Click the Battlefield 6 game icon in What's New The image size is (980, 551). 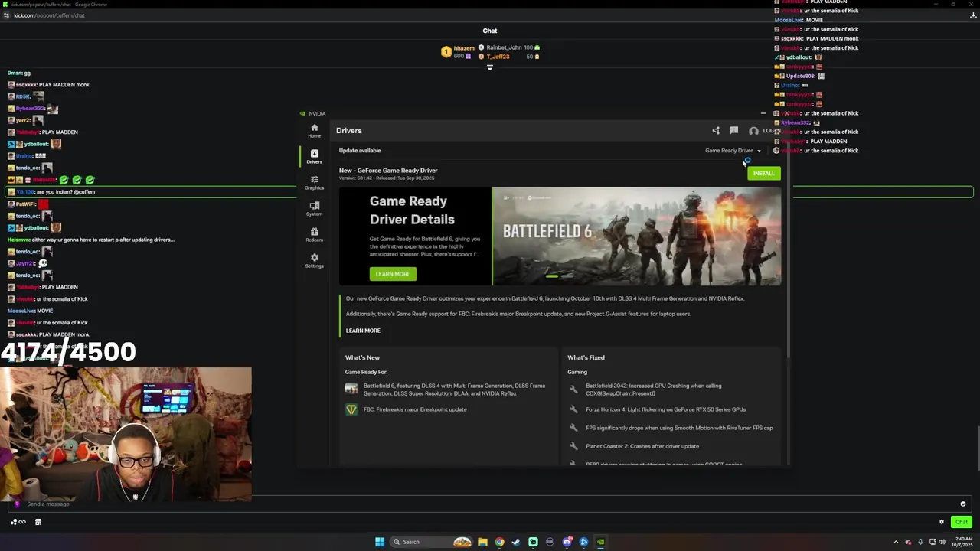[x=351, y=389]
